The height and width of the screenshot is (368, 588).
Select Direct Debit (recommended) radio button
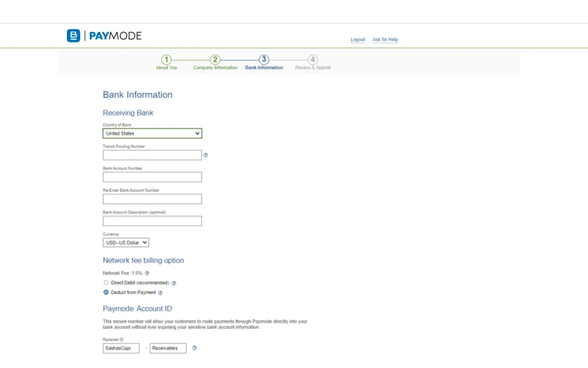coord(106,283)
